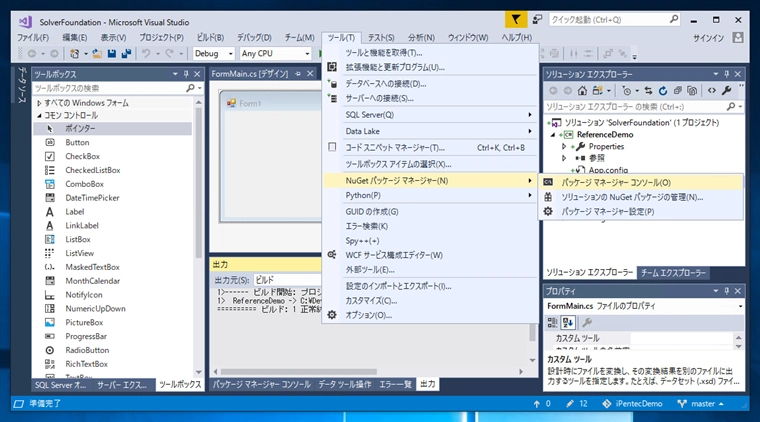The image size is (760, 422).
Task: Open the Any CPU platform dropdown
Action: [275, 53]
